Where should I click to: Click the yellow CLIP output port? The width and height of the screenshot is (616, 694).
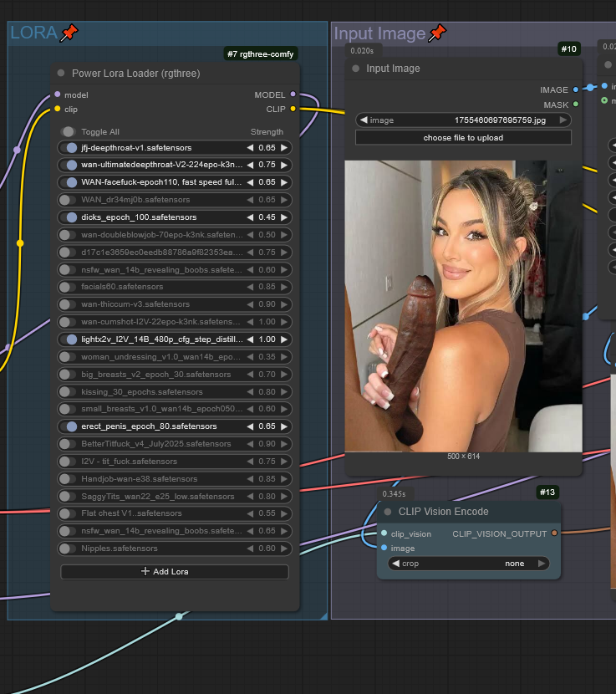tap(293, 109)
